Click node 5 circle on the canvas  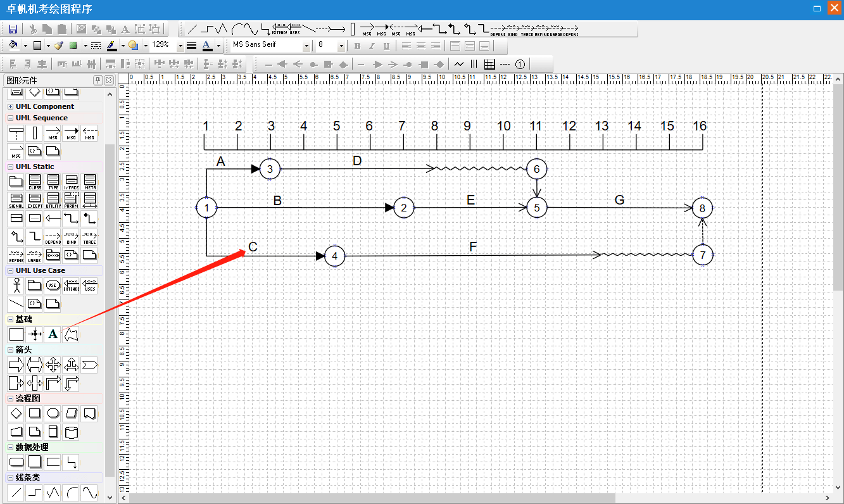click(537, 208)
